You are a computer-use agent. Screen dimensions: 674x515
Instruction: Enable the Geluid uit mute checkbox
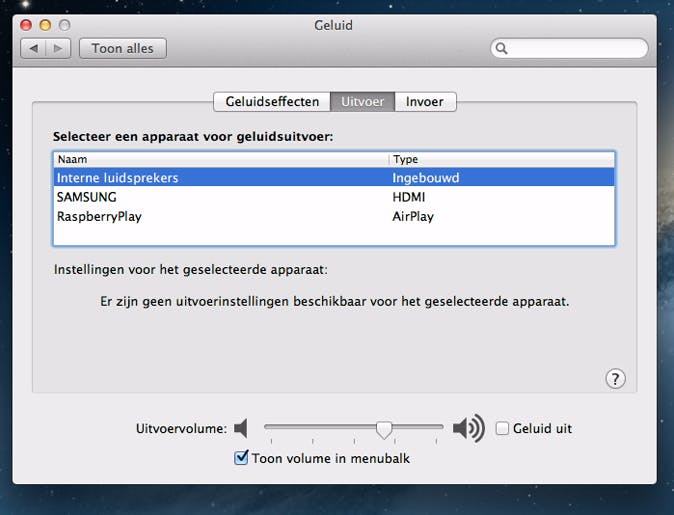point(502,428)
